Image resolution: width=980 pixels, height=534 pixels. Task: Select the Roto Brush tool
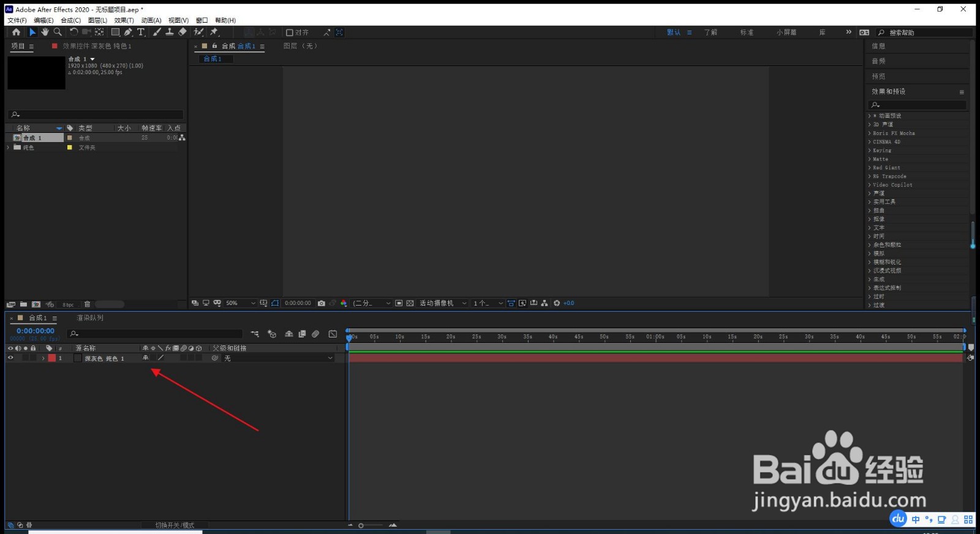(x=198, y=32)
